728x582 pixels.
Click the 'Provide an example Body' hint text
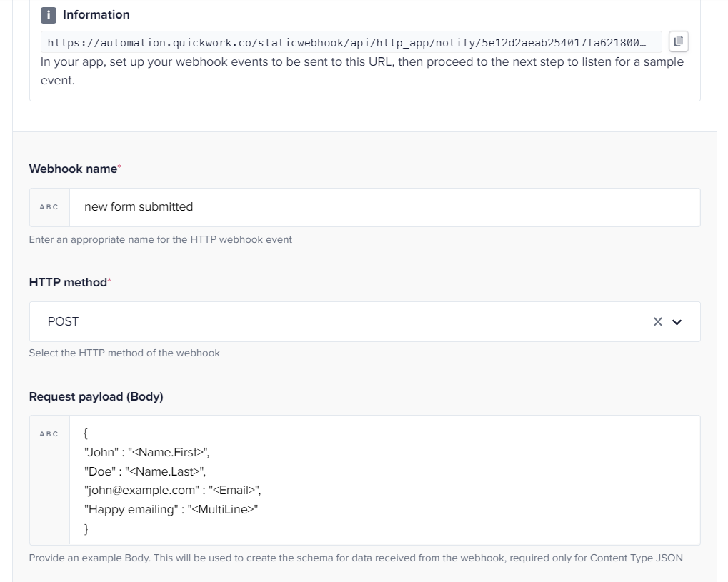coord(356,558)
